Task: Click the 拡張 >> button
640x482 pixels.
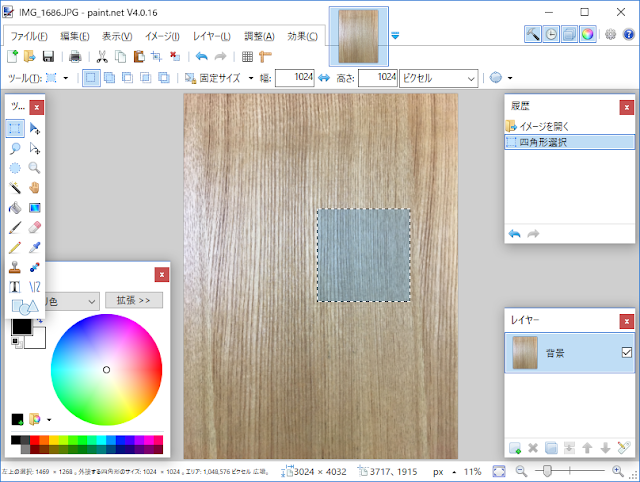Action: pyautogui.click(x=134, y=300)
